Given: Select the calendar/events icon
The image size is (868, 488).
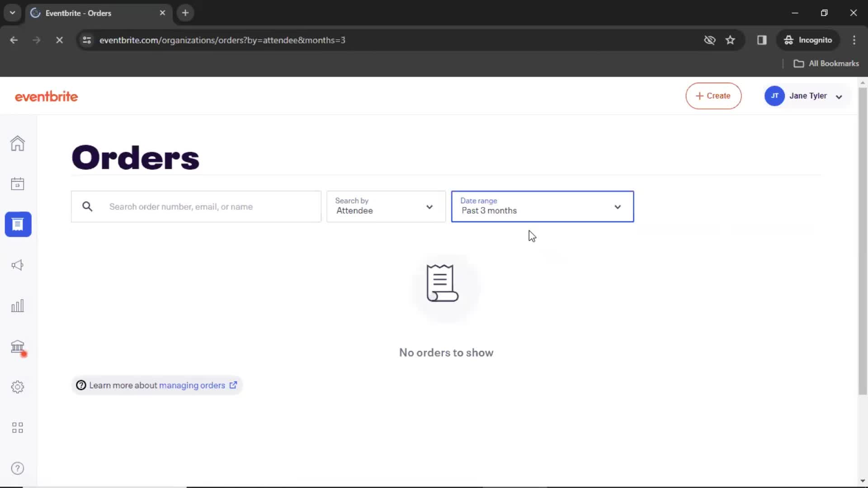Looking at the screenshot, I should (17, 183).
